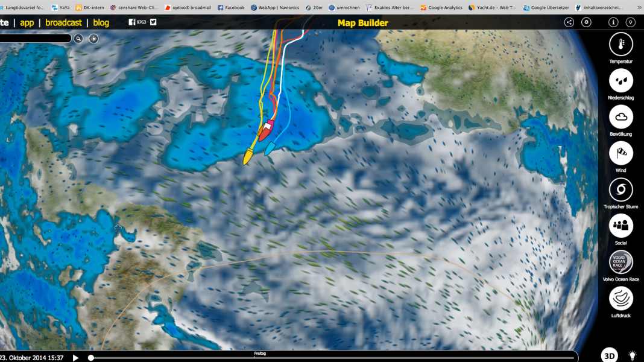644x362 pixels.
Task: Open the app navigation link
Action: pyautogui.click(x=27, y=22)
